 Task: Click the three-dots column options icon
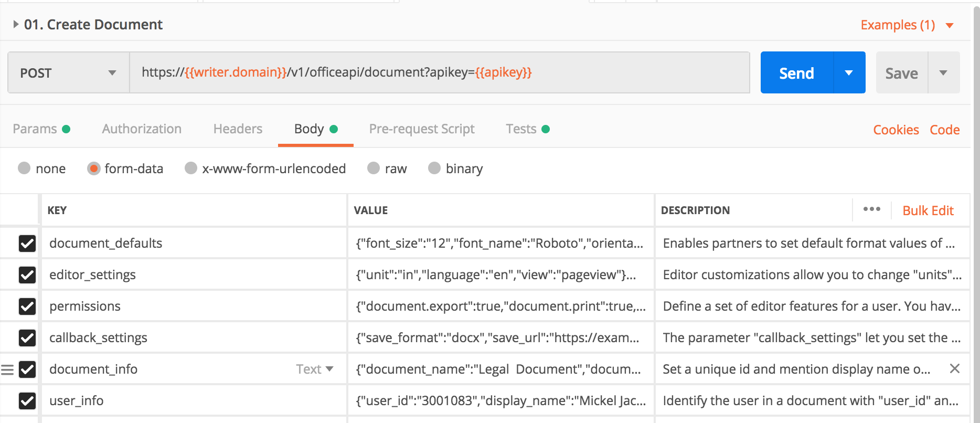point(871,209)
